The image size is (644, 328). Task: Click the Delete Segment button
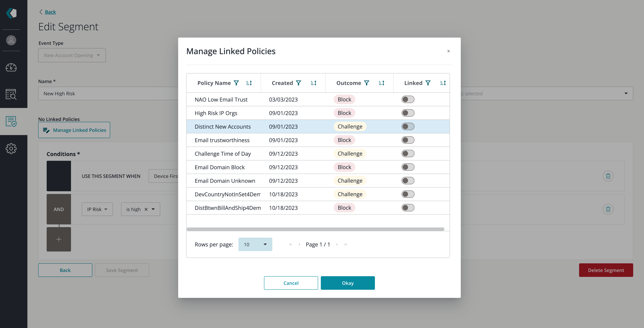pyautogui.click(x=606, y=270)
